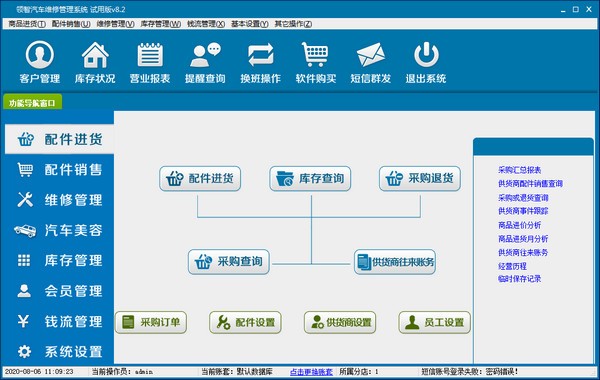The height and width of the screenshot is (380, 600).
Task: Open the 其它操作 menu
Action: point(293,24)
